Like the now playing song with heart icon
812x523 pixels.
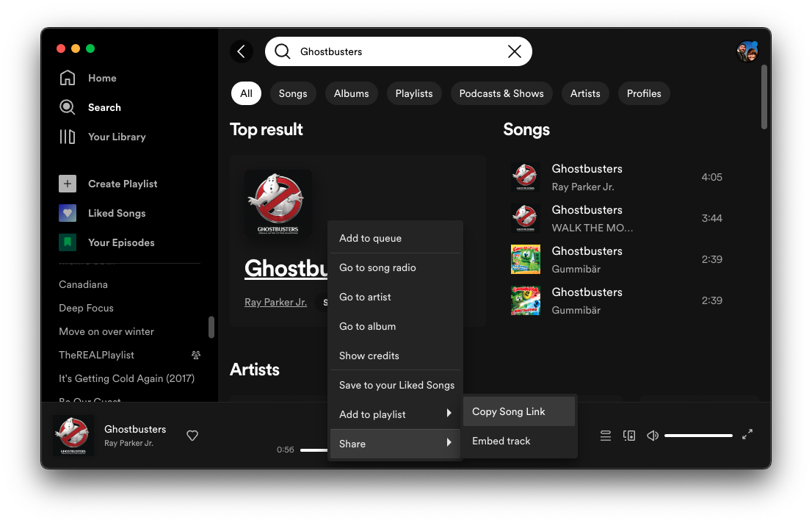(192, 436)
